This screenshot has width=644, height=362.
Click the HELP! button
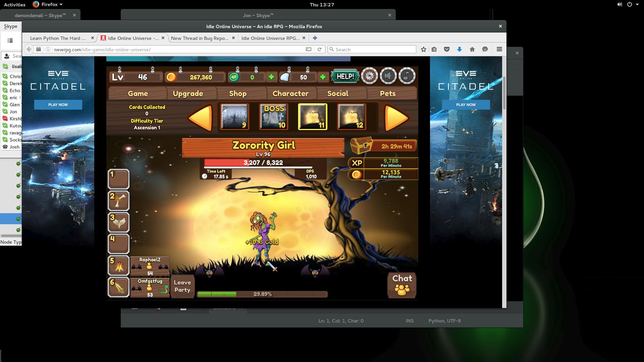[x=345, y=76]
